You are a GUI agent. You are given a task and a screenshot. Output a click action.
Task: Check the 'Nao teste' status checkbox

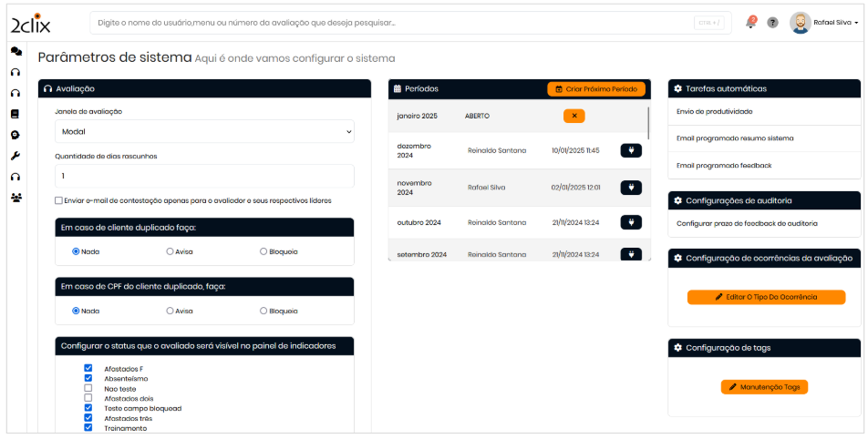88,388
